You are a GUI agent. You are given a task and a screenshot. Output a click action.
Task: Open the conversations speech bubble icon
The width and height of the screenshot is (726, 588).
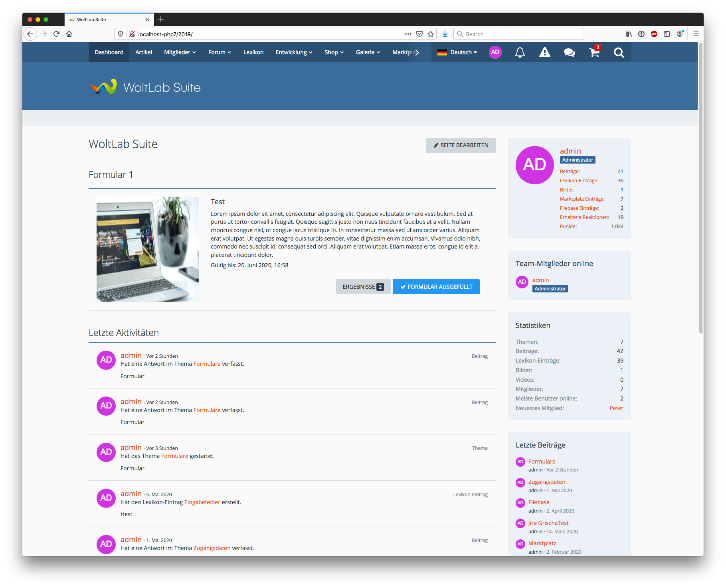(569, 52)
